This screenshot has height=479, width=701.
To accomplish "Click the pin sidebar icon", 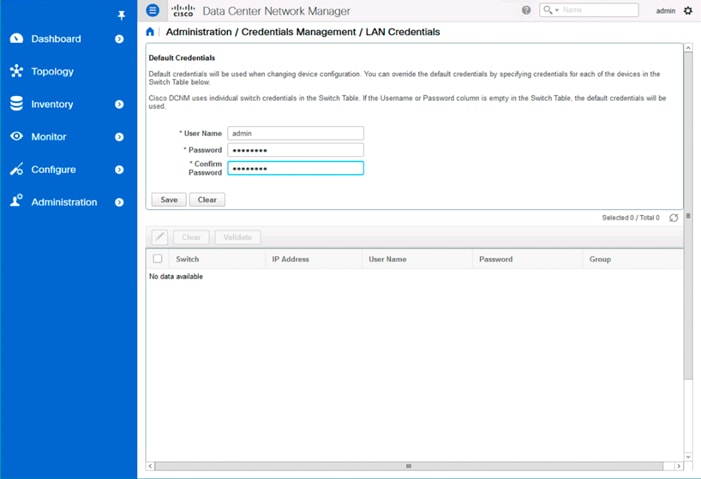I will tap(121, 16).
